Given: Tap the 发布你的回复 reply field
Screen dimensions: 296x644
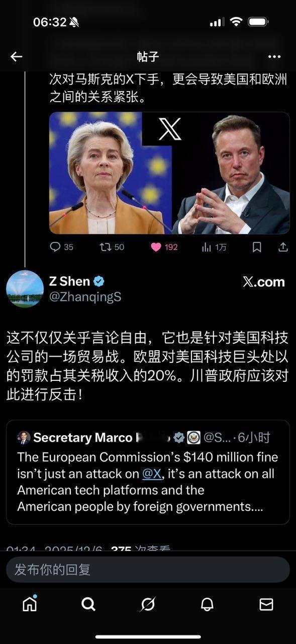Looking at the screenshot, I should click(148, 570).
